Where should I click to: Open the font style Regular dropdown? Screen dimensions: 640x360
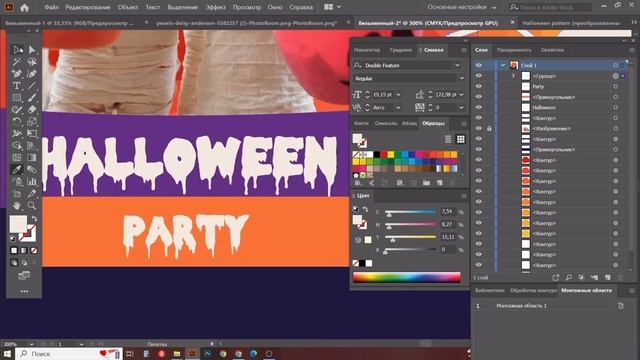click(462, 78)
